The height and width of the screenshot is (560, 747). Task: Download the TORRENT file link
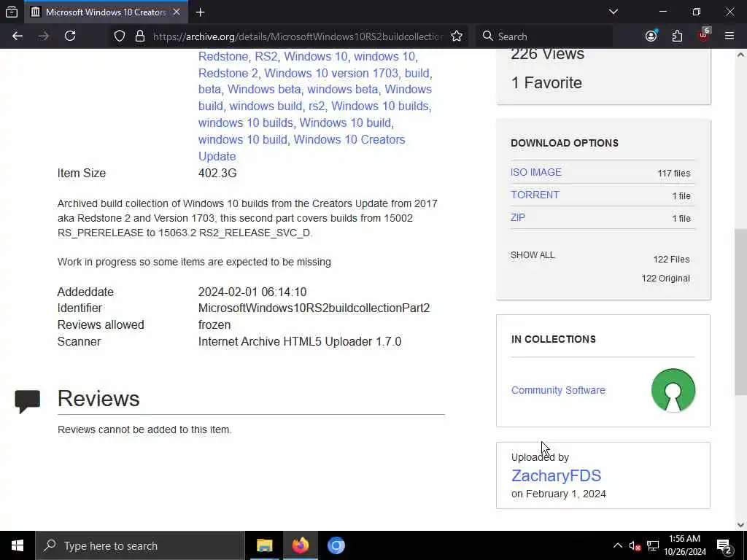click(535, 195)
